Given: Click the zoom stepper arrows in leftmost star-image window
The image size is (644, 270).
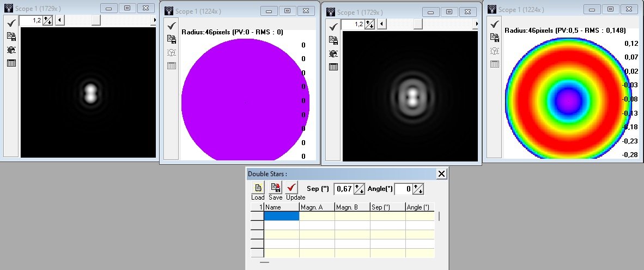Looking at the screenshot, I should pyautogui.click(x=47, y=20).
